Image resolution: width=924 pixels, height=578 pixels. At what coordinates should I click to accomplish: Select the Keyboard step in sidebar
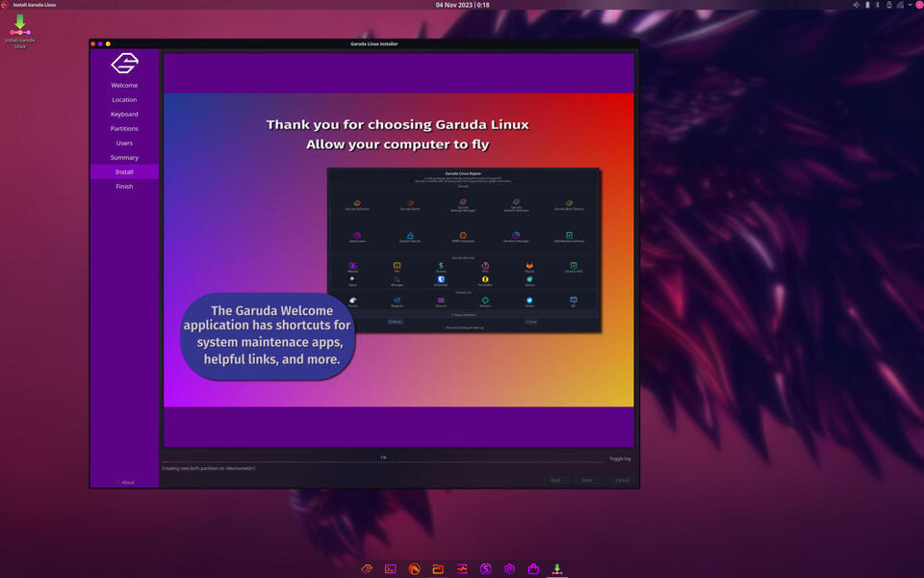124,115
